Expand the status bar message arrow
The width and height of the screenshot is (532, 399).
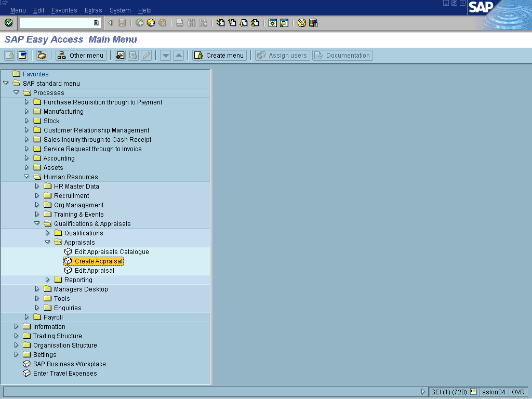(423, 392)
